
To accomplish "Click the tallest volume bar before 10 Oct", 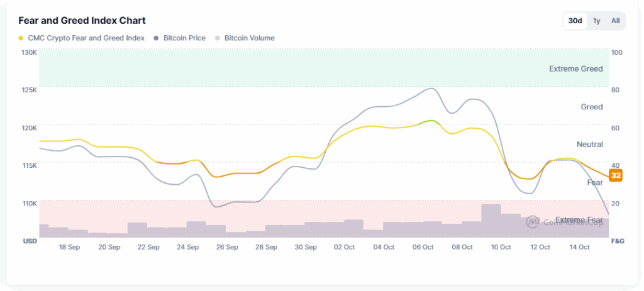I will tap(491, 220).
